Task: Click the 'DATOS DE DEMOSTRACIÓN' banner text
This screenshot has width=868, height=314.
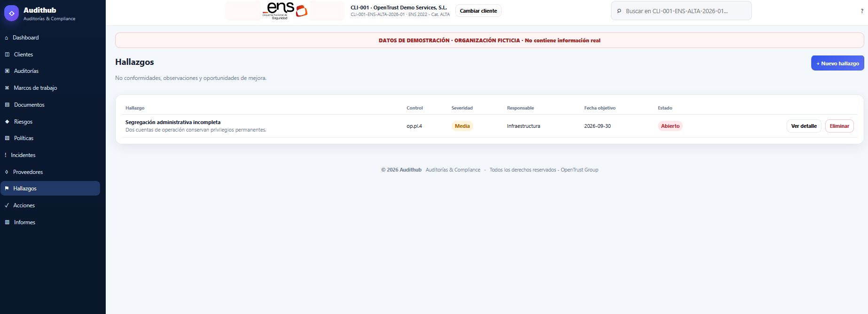Action: click(x=414, y=40)
